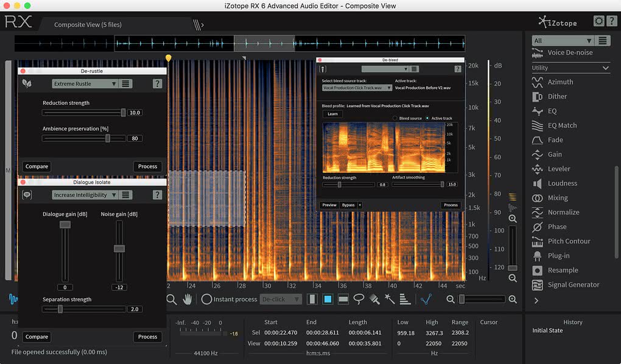621x364 pixels.
Task: Open the Increase Intelligibility preset dropdown
Action: 85,195
